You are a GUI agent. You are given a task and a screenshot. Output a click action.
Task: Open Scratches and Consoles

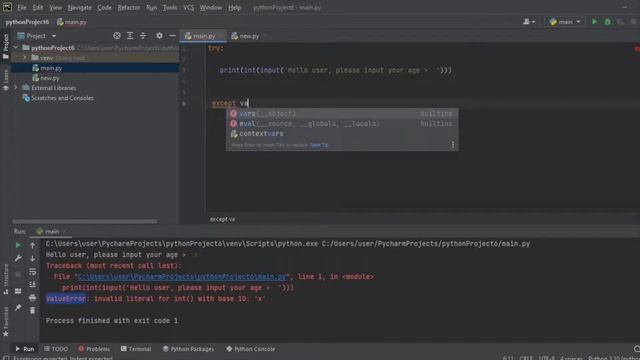pos(62,98)
